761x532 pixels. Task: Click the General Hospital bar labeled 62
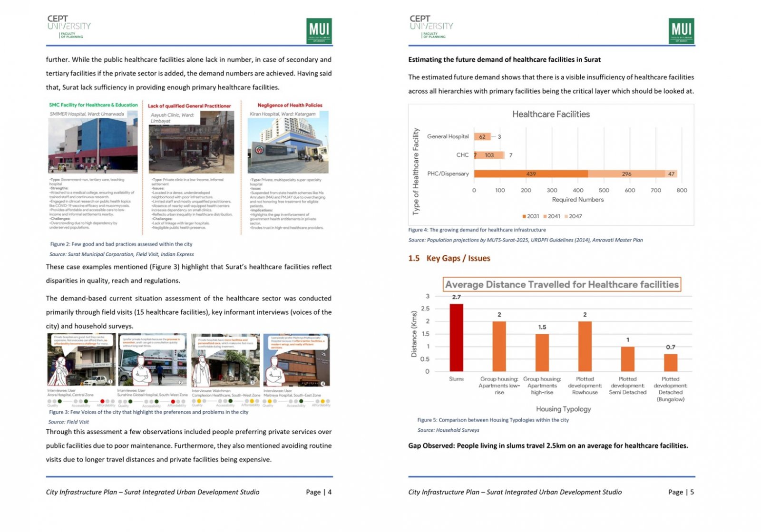pos(482,136)
